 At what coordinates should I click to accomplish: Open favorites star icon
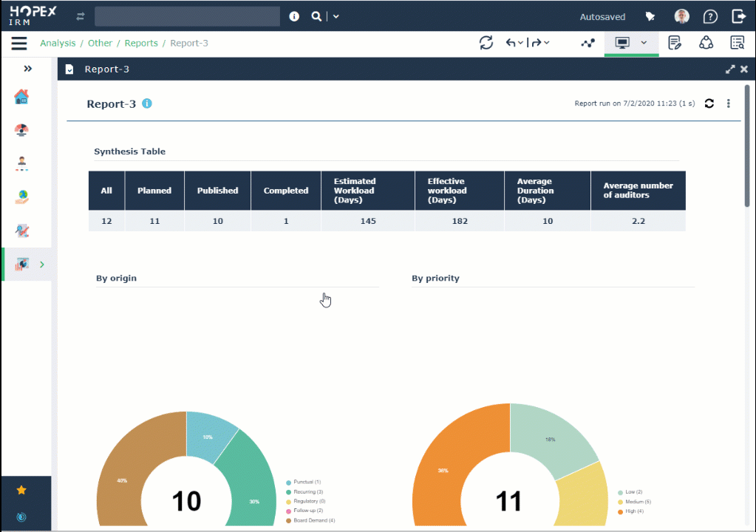(x=21, y=490)
